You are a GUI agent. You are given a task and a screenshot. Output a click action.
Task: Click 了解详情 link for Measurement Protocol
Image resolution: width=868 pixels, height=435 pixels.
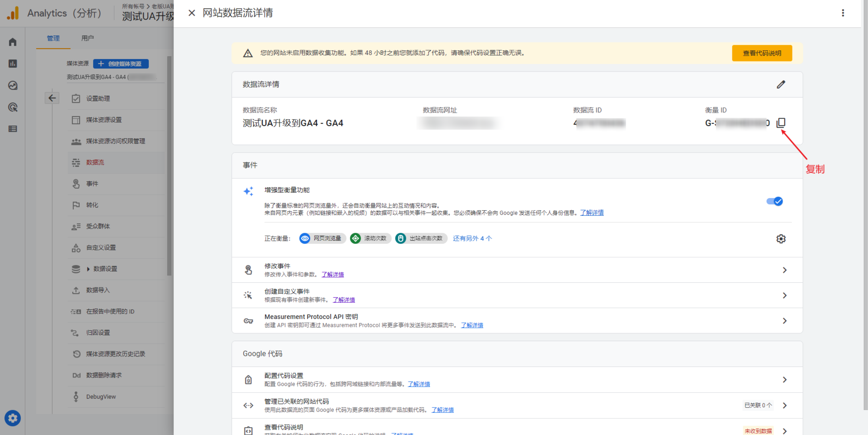472,325
